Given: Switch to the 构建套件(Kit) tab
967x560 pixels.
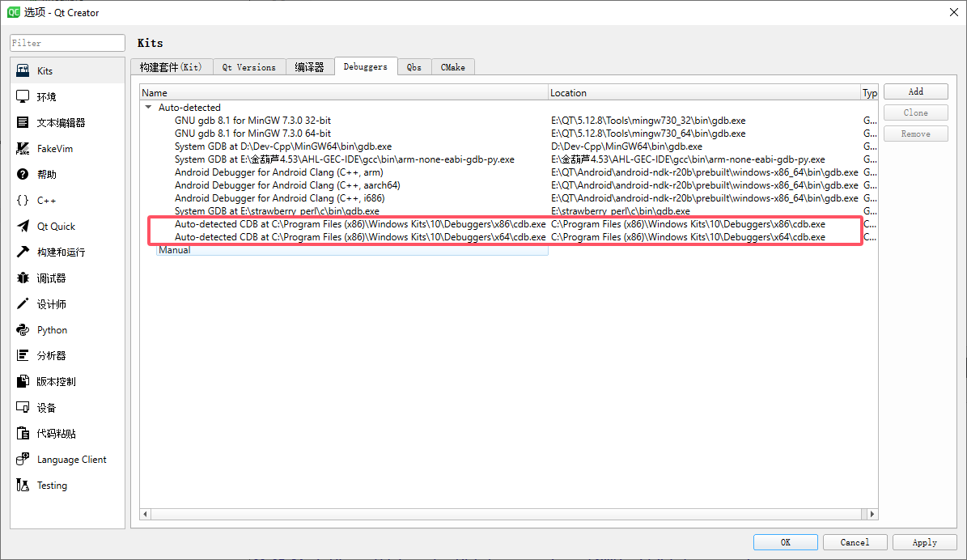Looking at the screenshot, I should pyautogui.click(x=171, y=67).
